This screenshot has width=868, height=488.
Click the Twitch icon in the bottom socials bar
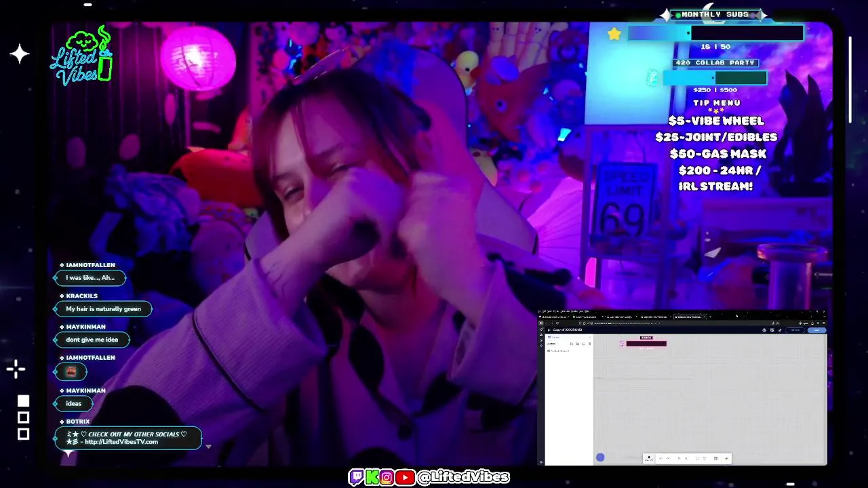click(x=356, y=478)
